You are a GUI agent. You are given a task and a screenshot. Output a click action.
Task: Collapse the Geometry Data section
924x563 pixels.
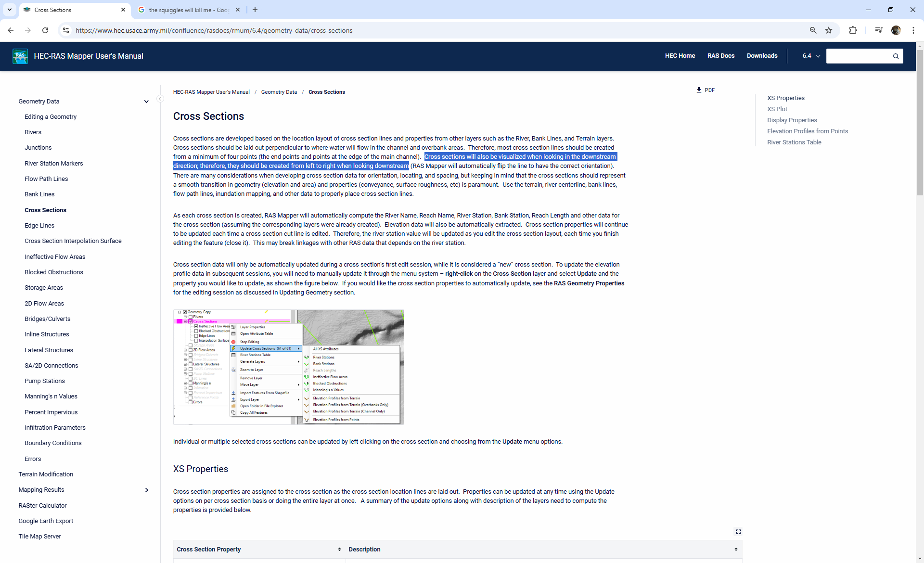coord(146,102)
